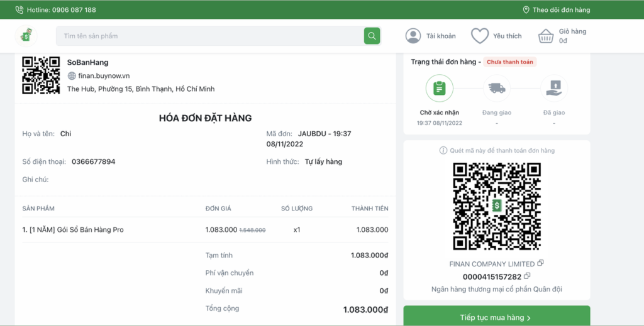Click the globe icon beside finan.buynow.vn
Viewport: 644px width, 326px height.
click(x=72, y=76)
